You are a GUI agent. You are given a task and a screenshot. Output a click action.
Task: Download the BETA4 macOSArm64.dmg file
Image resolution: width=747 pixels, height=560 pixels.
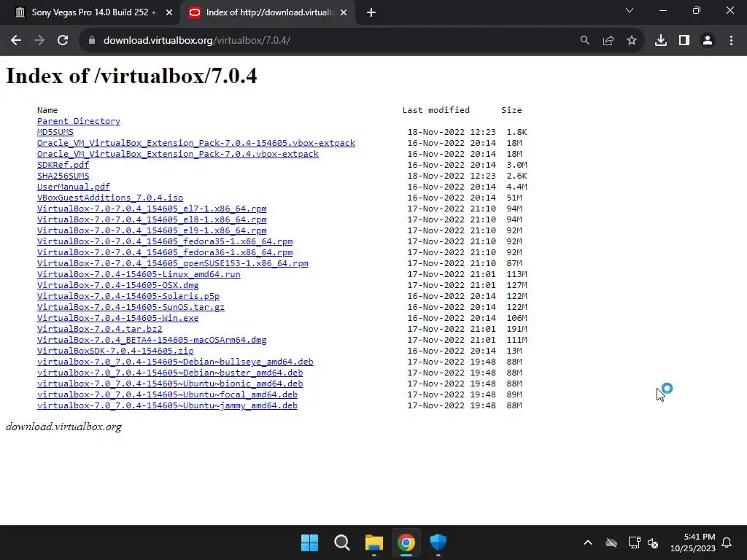pos(152,340)
